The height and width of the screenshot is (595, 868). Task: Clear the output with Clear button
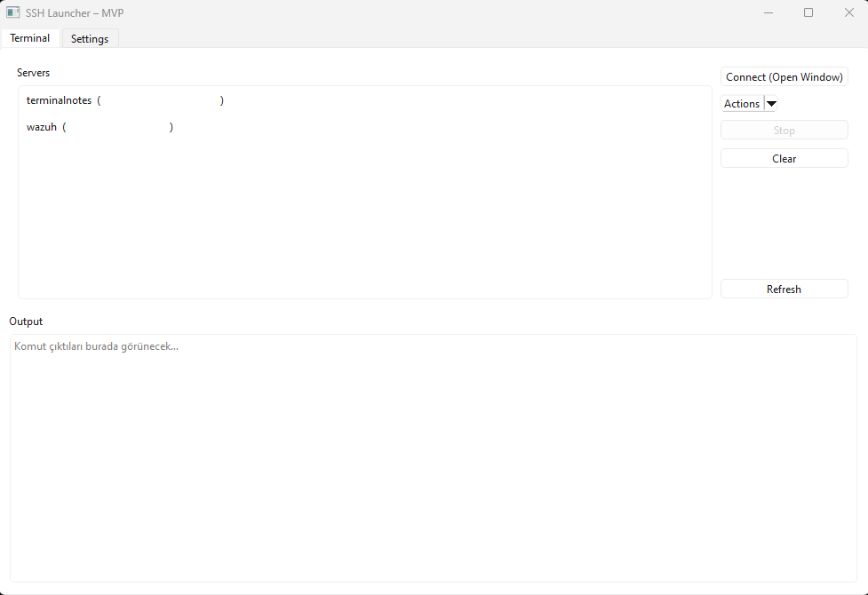click(784, 158)
